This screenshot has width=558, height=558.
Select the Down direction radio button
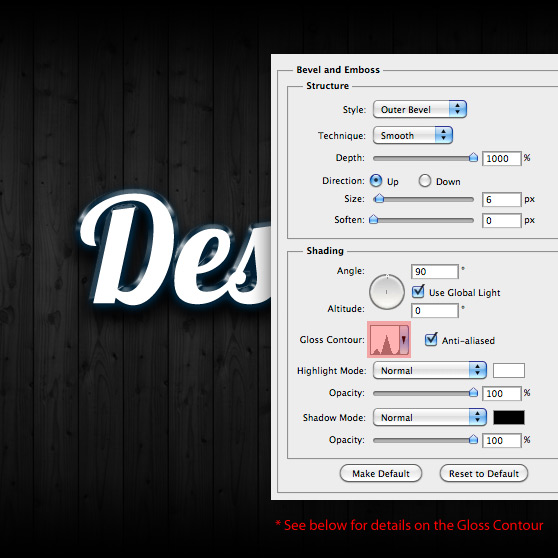[x=425, y=181]
